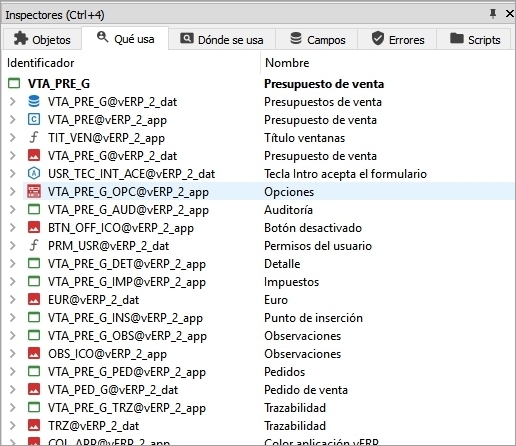Viewport: 516px width, 446px height.
Task: Open the Errores tab
Action: (397, 39)
